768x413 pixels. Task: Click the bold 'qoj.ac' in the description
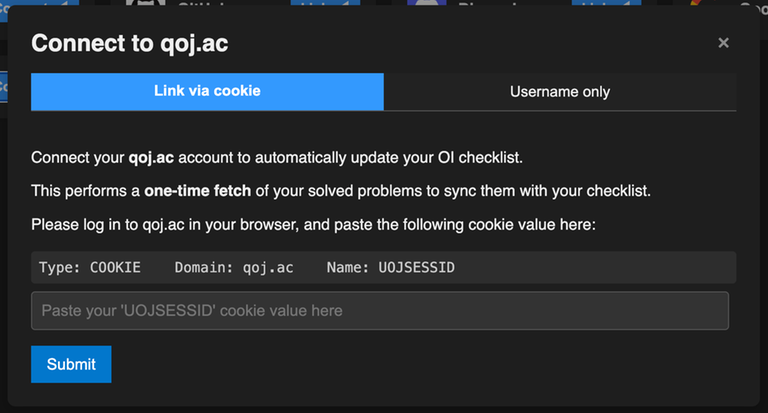pos(152,157)
